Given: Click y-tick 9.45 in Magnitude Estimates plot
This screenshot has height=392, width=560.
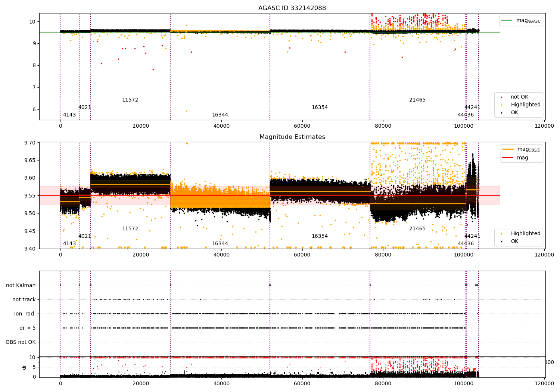Looking at the screenshot, I should pos(29,231).
